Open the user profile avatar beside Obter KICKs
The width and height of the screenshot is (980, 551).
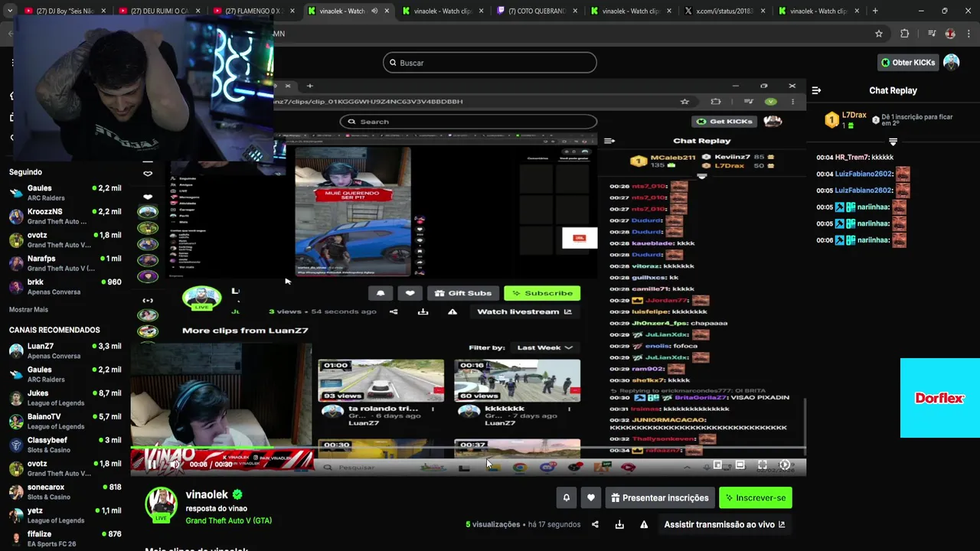[951, 63]
